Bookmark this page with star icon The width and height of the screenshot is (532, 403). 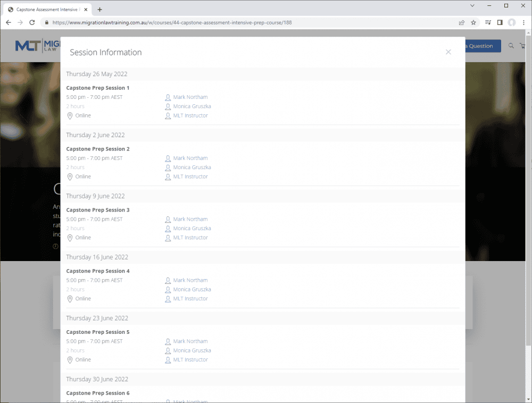[473, 23]
